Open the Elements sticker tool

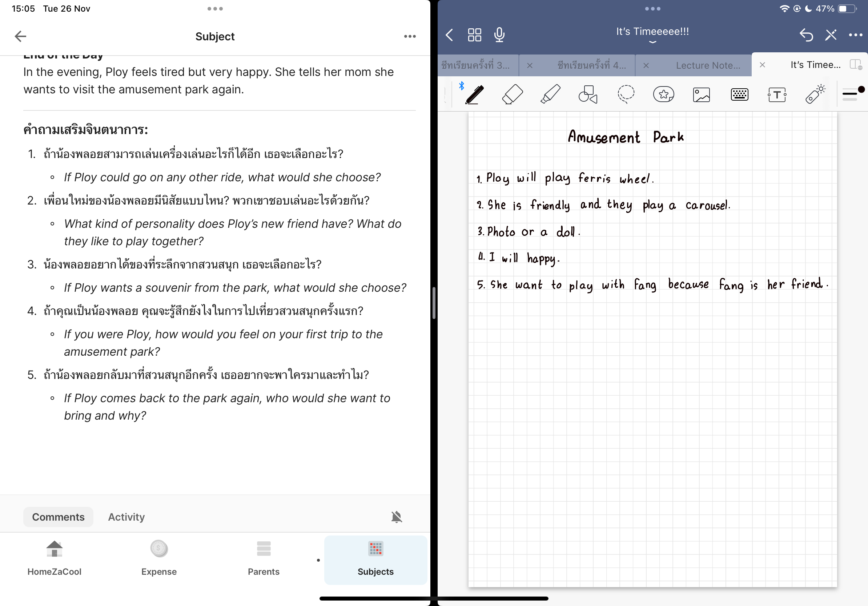(663, 94)
